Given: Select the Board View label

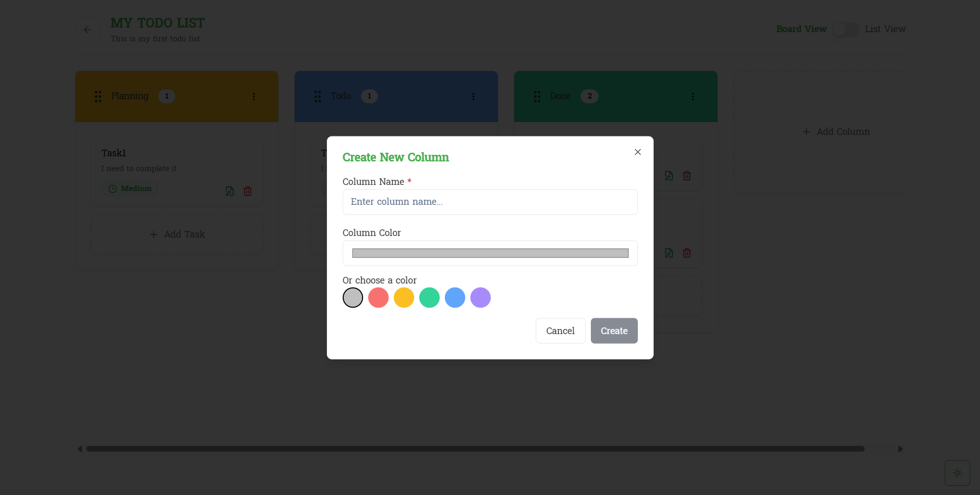Looking at the screenshot, I should 801,29.
